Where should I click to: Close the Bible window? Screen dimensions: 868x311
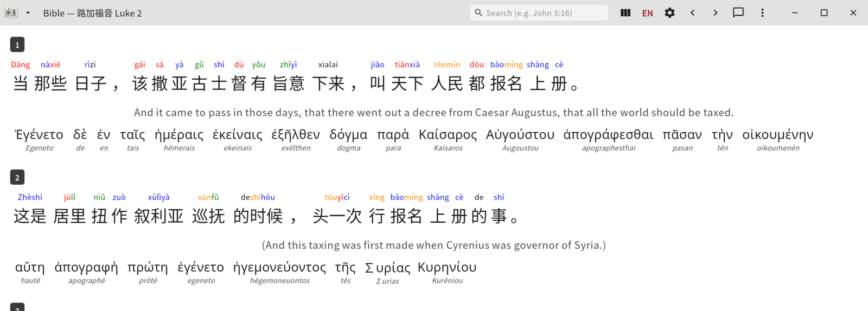(x=853, y=13)
